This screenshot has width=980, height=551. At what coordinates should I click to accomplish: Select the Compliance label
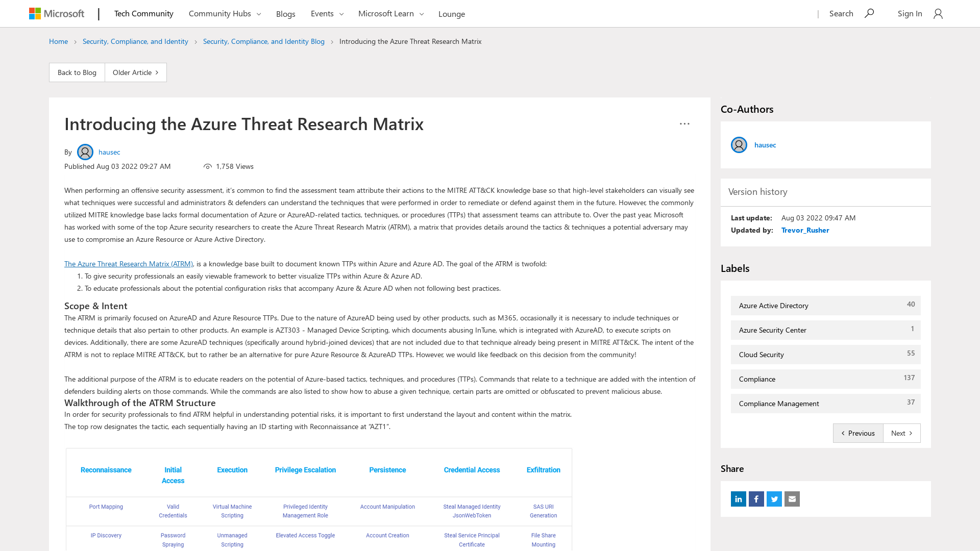[x=757, y=379]
